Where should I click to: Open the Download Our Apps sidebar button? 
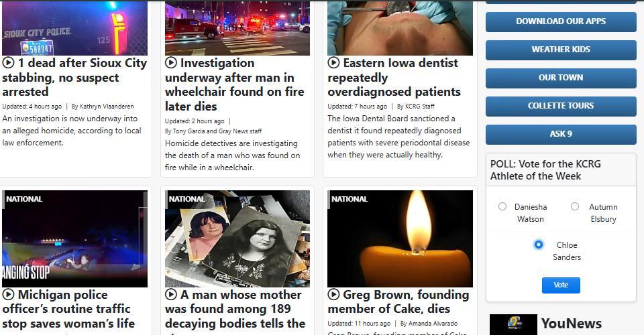[x=561, y=21]
